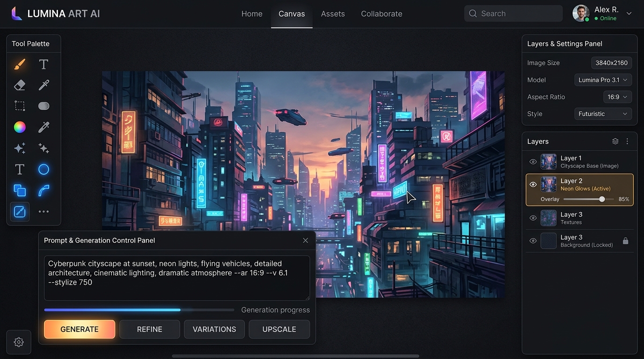The image size is (644, 359).
Task: Click the cyberpunk cityscape canvas image
Action: click(x=303, y=184)
